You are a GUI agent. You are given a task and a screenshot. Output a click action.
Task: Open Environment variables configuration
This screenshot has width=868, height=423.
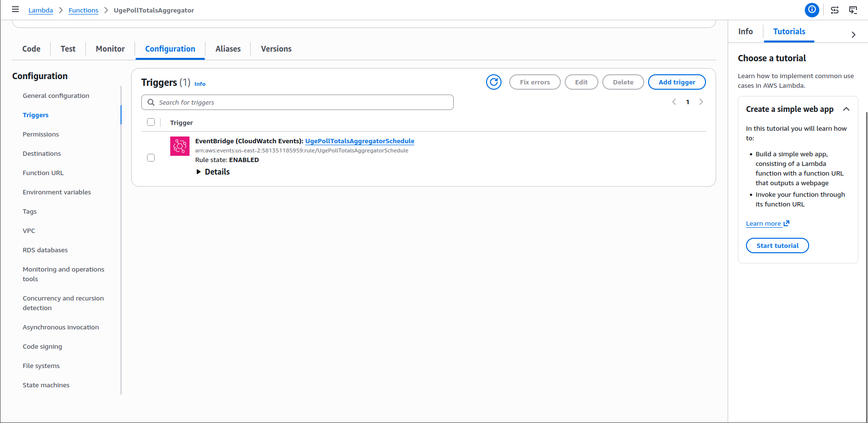coord(57,192)
